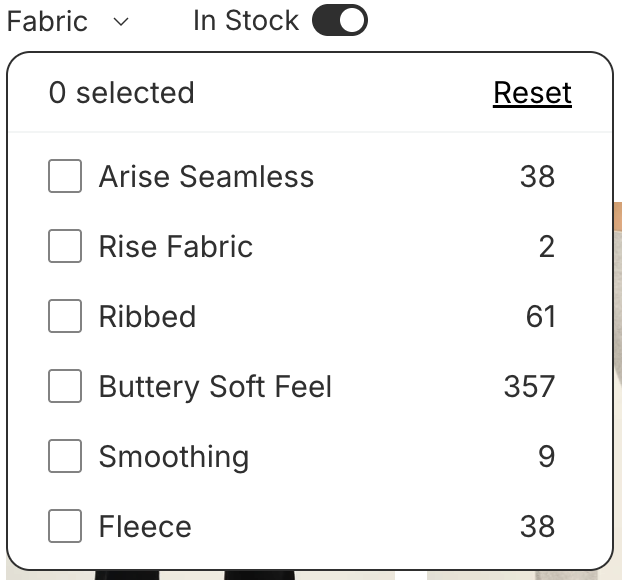This screenshot has width=622, height=580.
Task: Check the Arise Seamless checkbox
Action: [65, 176]
